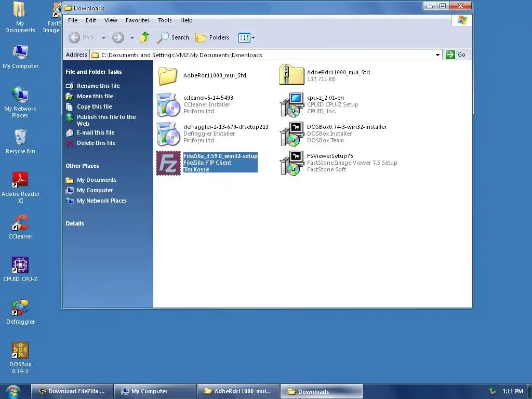532x399 pixels.
Task: Click Publish this file to the Web
Action: 106,120
